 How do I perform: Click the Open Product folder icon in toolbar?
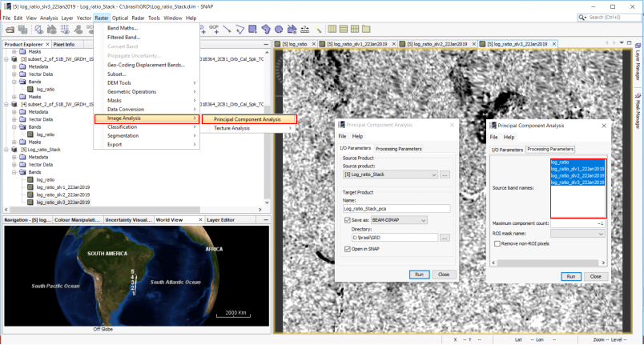tap(10, 30)
